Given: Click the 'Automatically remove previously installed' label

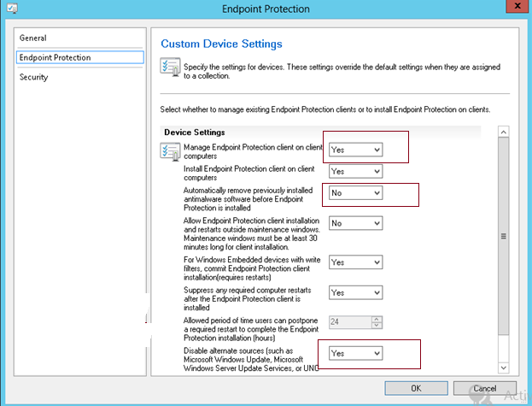Looking at the screenshot, I should 248,199.
